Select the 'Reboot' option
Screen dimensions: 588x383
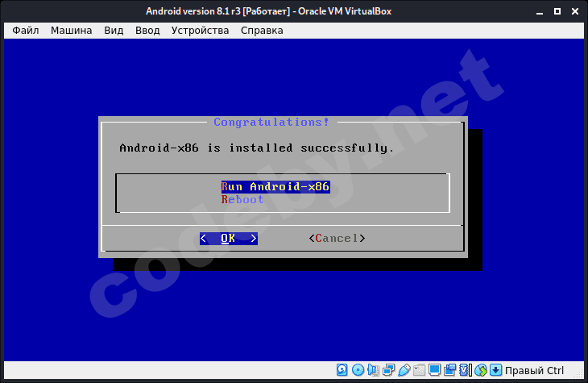pyautogui.click(x=242, y=199)
